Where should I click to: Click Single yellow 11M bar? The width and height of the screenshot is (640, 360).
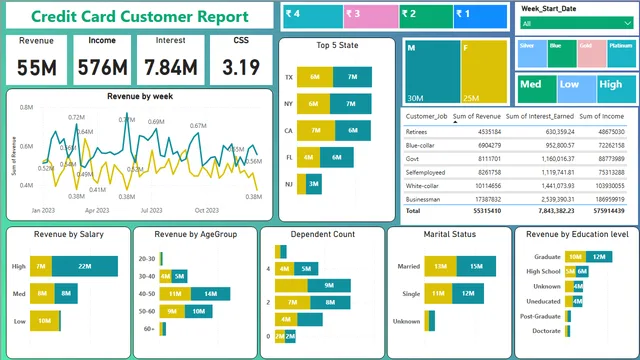tap(438, 293)
